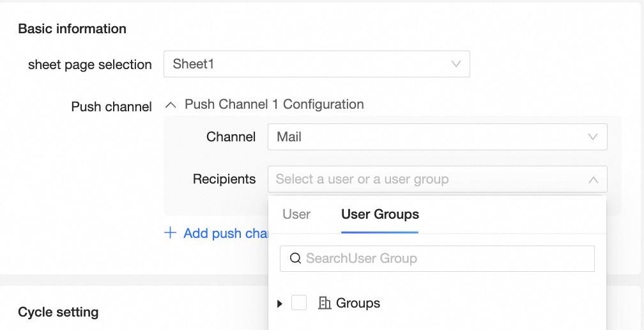This screenshot has height=330, width=644.
Task: Tick the Groups checkbox
Action: (299, 303)
